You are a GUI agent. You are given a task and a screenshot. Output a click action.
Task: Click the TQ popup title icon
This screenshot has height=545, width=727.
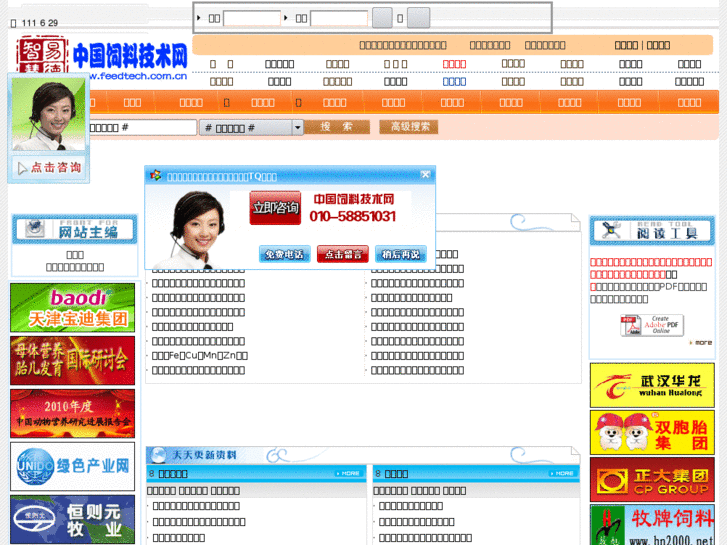[155, 175]
